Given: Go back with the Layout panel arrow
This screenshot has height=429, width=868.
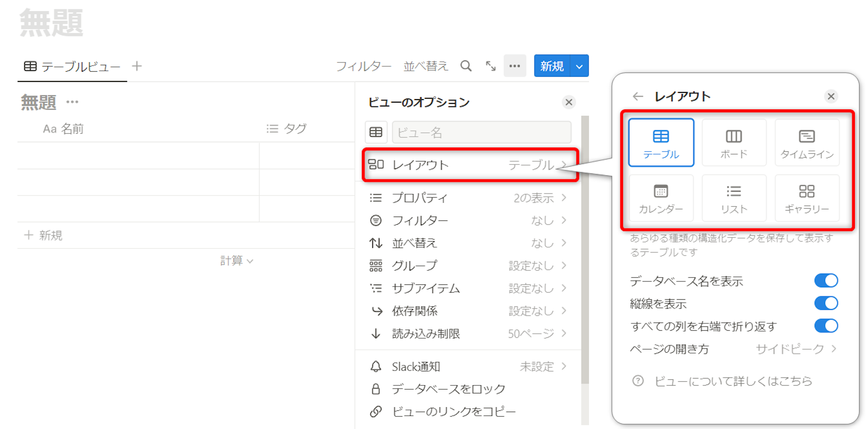Looking at the screenshot, I should [637, 97].
